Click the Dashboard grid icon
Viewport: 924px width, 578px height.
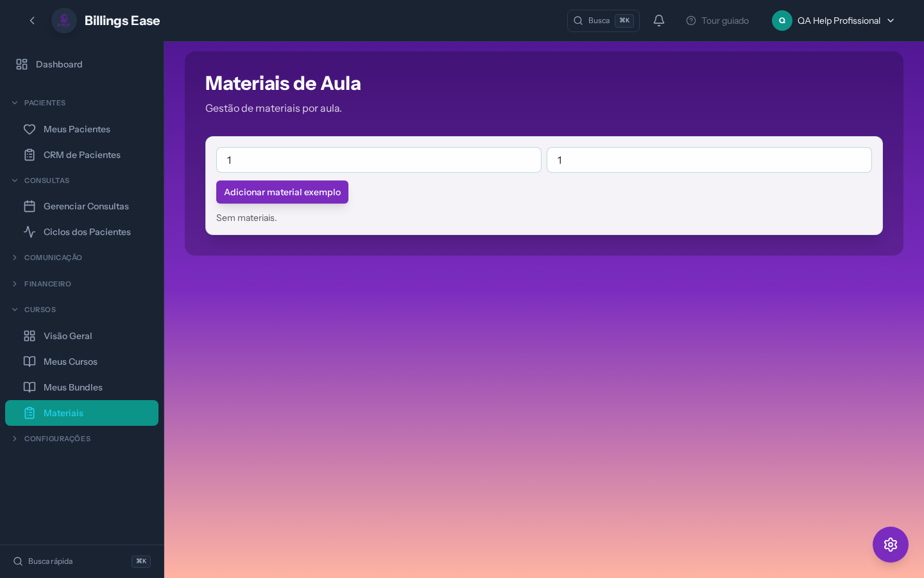pyautogui.click(x=22, y=64)
